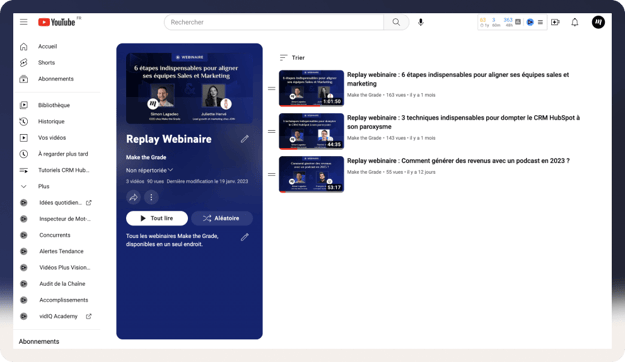Grab the reorder handle of 6 étapes video
This screenshot has height=362, width=625.
tap(271, 89)
